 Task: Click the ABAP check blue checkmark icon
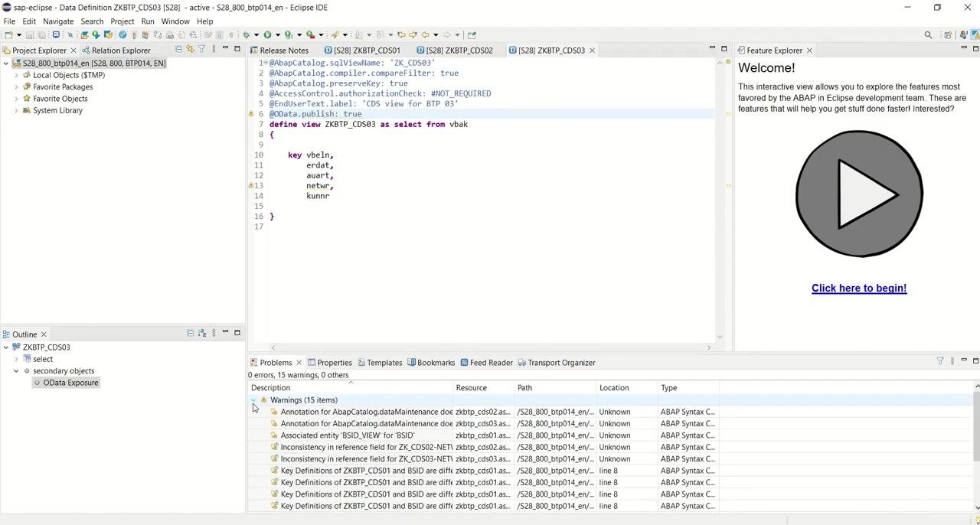(x=122, y=34)
